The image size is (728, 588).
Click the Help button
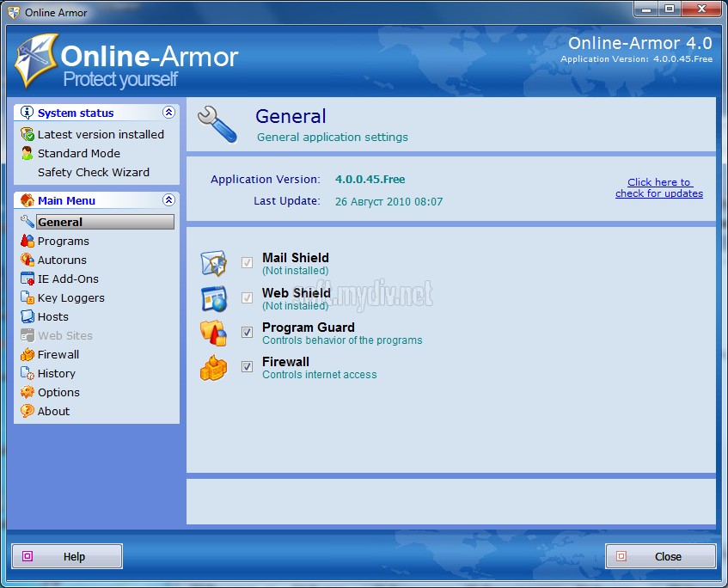pos(67,556)
